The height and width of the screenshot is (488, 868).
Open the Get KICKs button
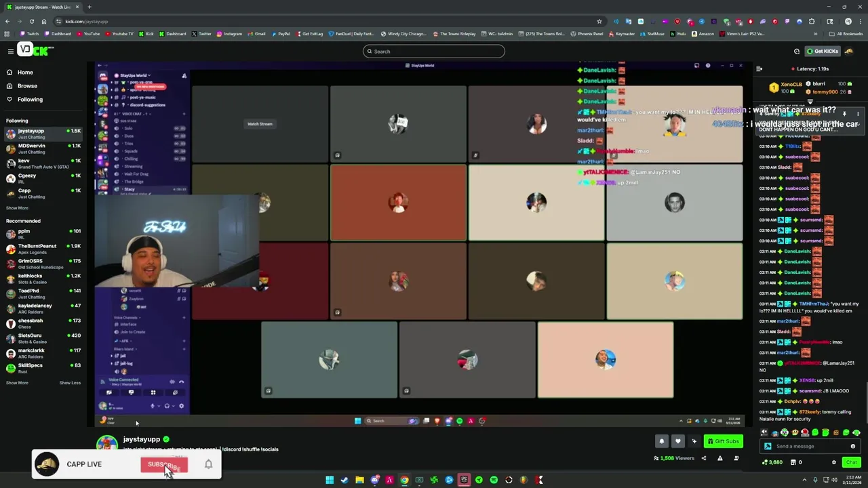pyautogui.click(x=823, y=51)
